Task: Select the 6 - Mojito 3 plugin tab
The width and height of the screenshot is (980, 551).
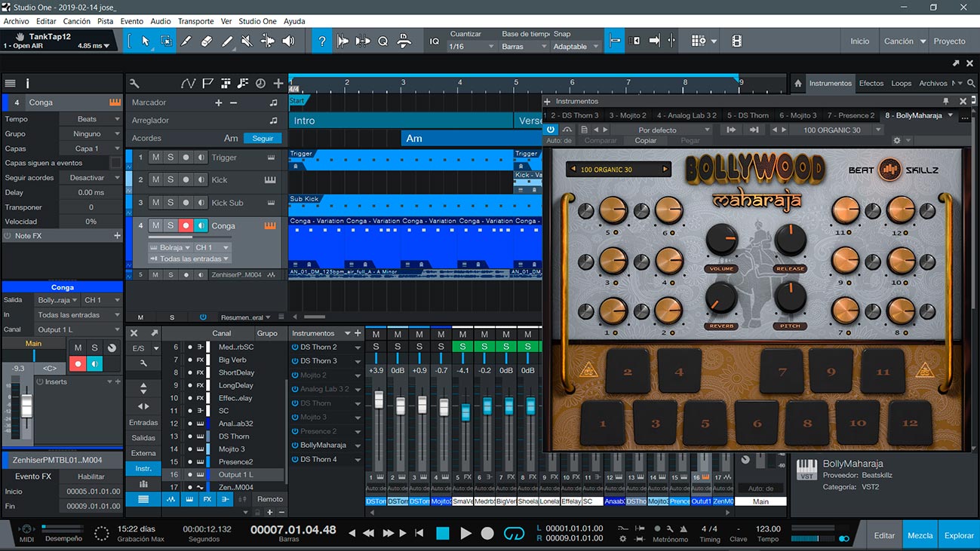Action: point(798,115)
